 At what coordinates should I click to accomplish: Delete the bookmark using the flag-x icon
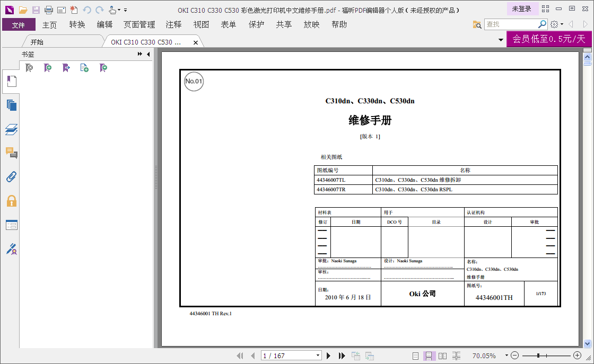point(29,68)
